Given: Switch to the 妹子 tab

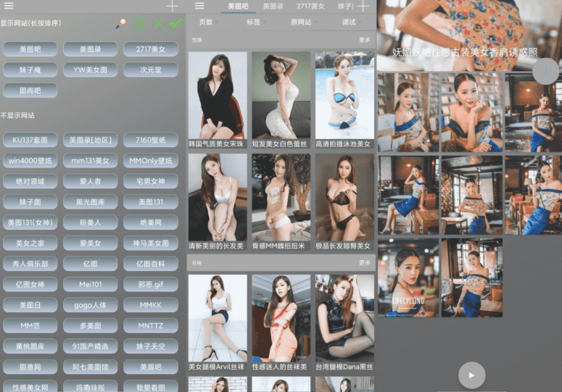Looking at the screenshot, I should point(345,7).
